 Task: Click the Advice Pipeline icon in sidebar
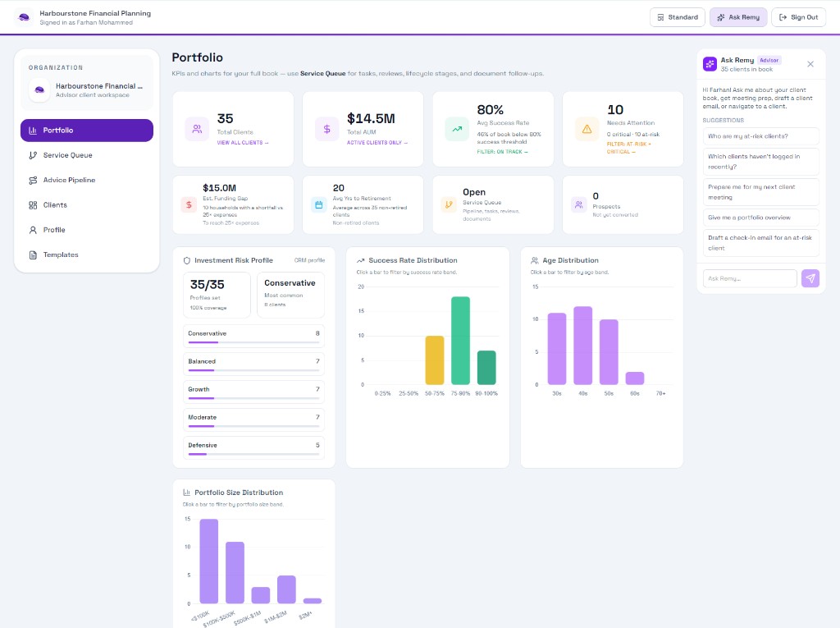pos(33,181)
